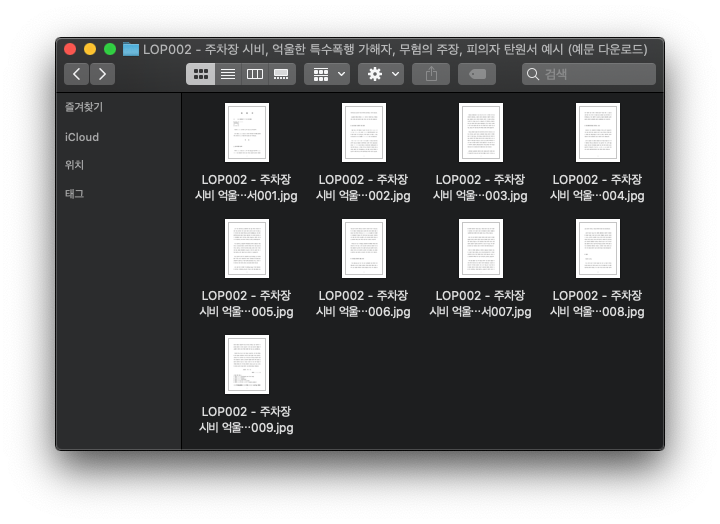Switch to icon grid view
This screenshot has height=524, width=720.
point(201,74)
